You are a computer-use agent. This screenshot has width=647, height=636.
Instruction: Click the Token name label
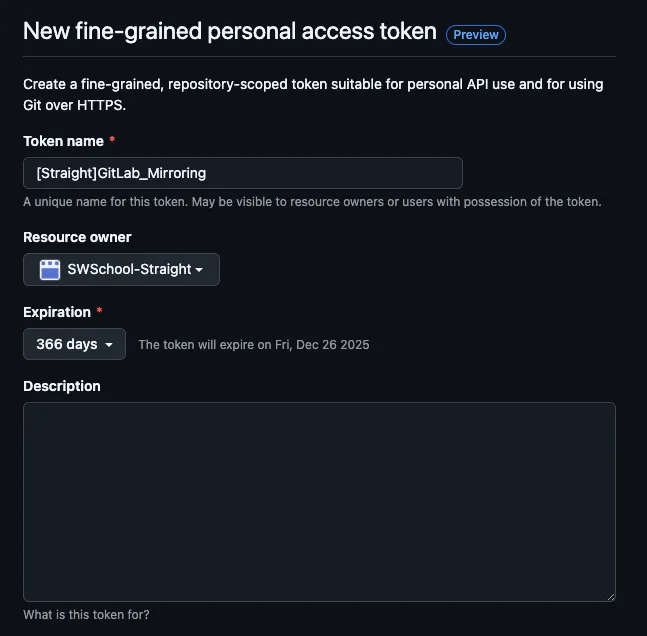[64, 142]
